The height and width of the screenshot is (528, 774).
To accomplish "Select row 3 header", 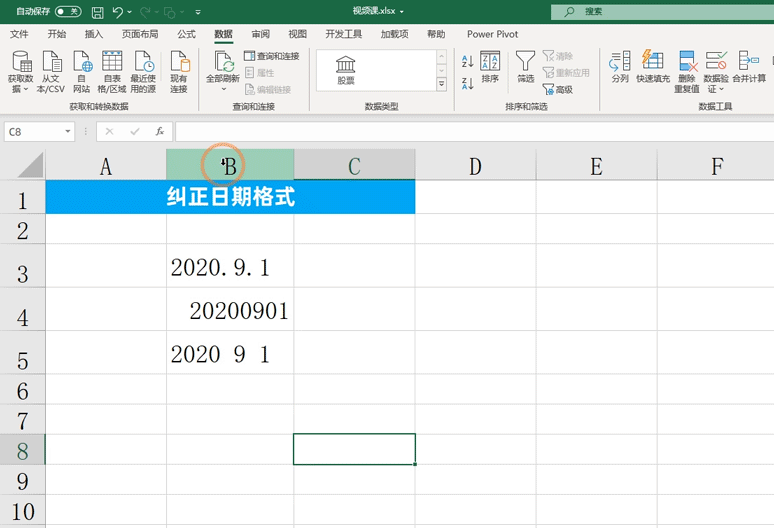I will [23, 266].
